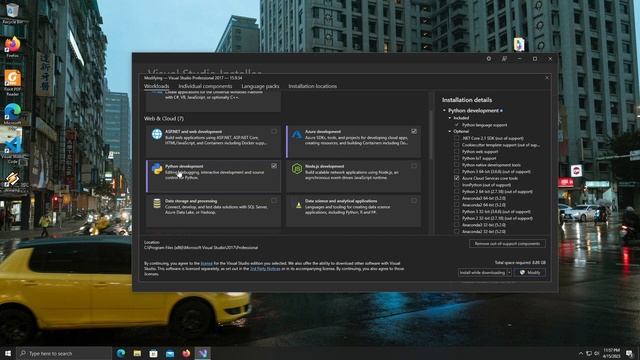Image resolution: width=640 pixels, height=360 pixels.
Task: Open Recycle Bin desktop icon
Action: pyautogui.click(x=12, y=12)
